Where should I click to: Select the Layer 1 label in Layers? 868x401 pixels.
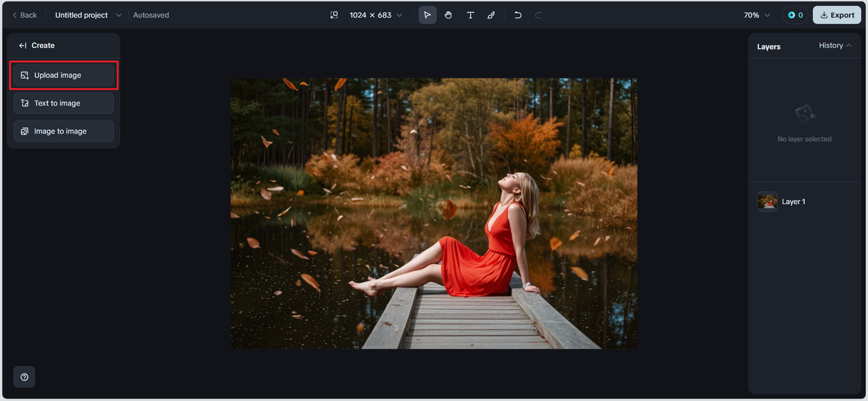[x=793, y=202]
